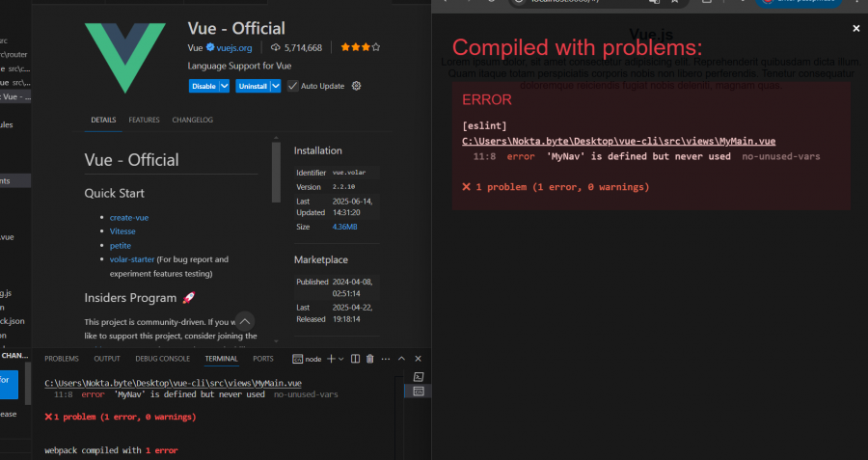Open the Uninstall button dropdown arrow
868x460 pixels.
[276, 86]
